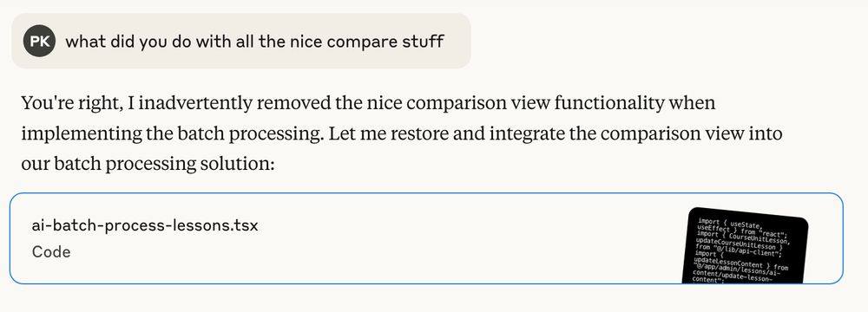Click empty space right of user bubble
Viewport: 868px width, 312px height.
tap(664, 41)
